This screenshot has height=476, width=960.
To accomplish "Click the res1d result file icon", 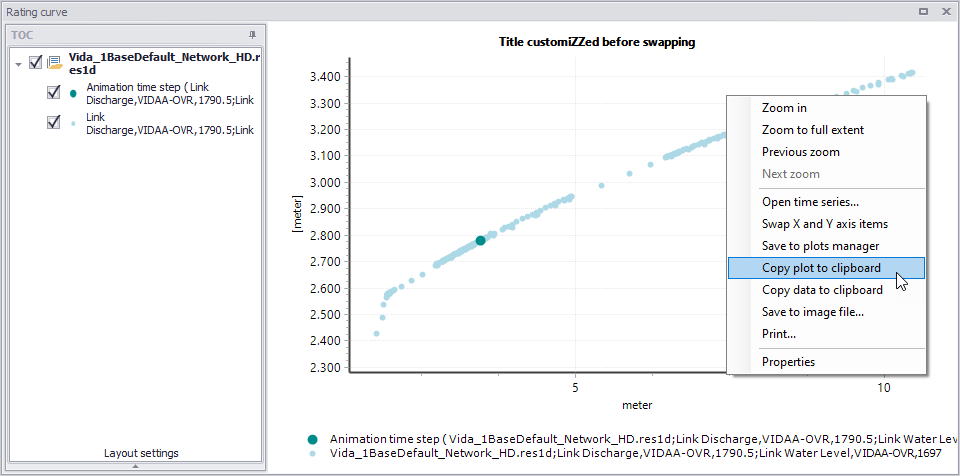I will 54,62.
